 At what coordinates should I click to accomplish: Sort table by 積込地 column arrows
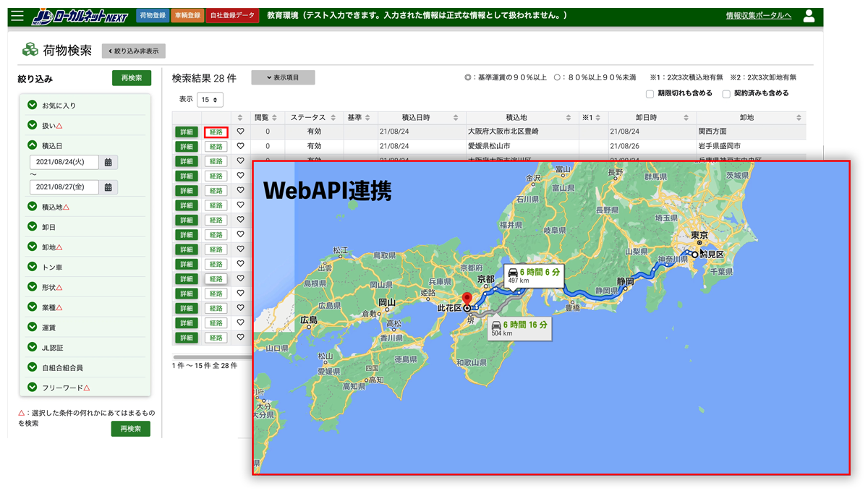click(x=569, y=118)
